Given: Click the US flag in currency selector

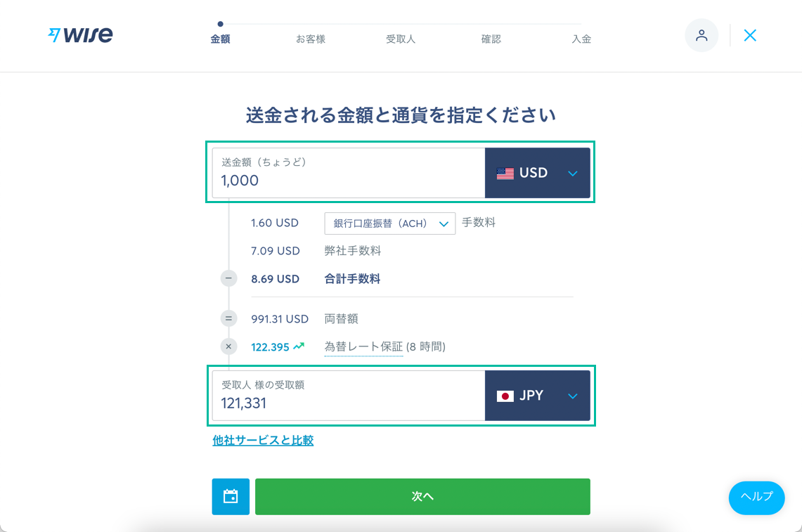Looking at the screenshot, I should coord(505,174).
